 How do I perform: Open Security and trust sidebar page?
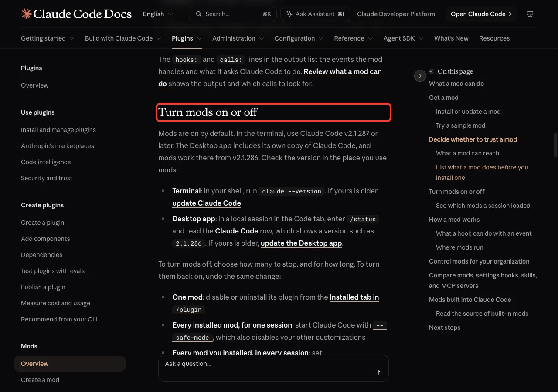tap(47, 178)
